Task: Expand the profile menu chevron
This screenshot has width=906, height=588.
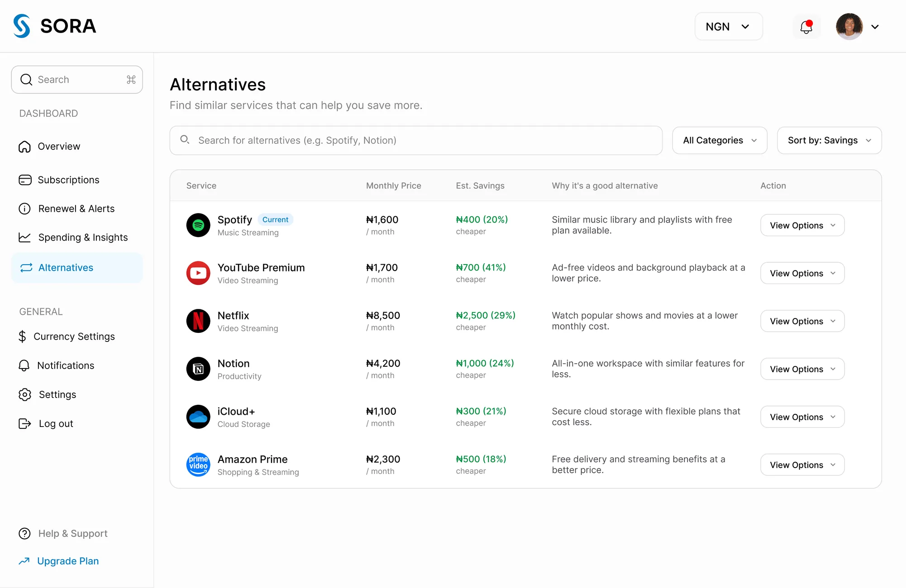Action: [x=875, y=27]
